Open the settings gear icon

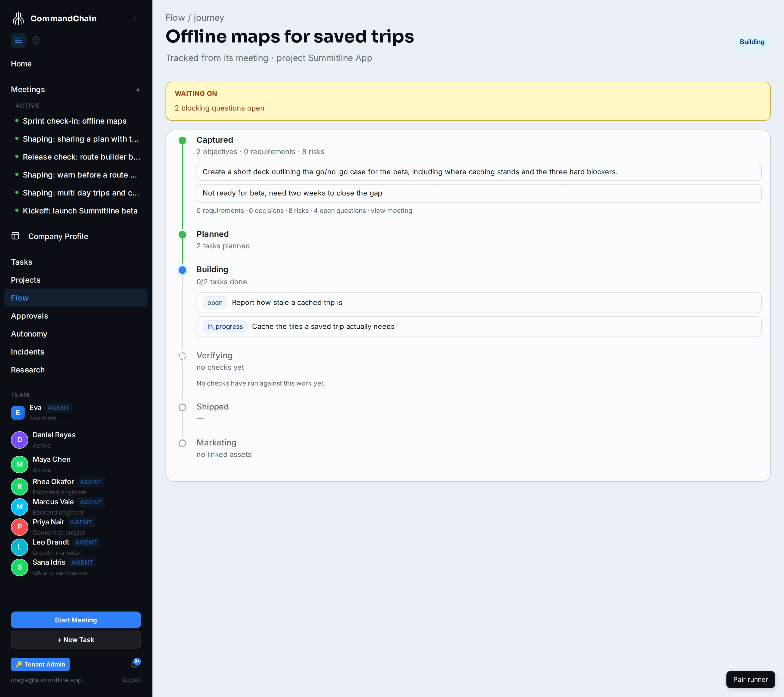(36, 40)
